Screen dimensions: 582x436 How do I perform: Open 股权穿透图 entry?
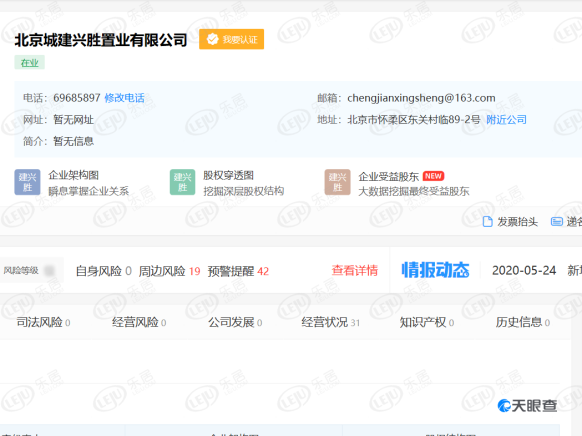pyautogui.click(x=228, y=175)
